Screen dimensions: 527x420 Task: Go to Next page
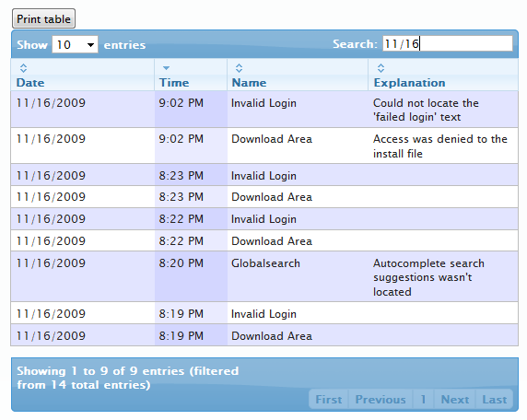pos(455,399)
